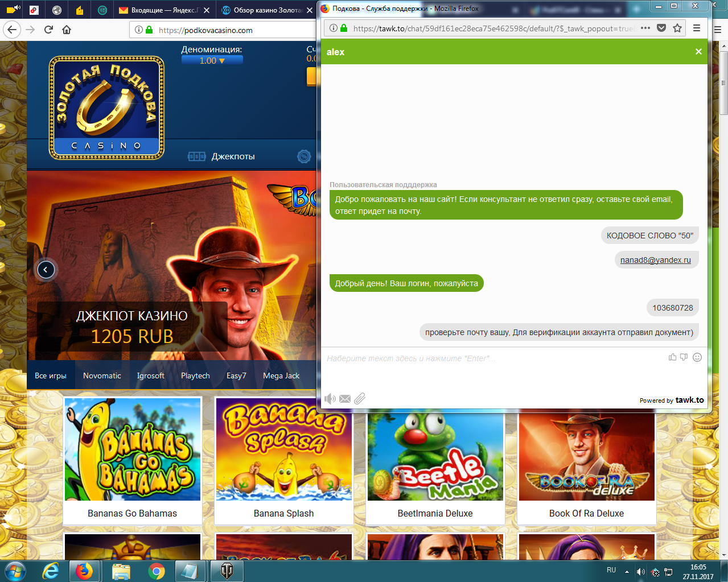Click the Джекпоты money icon
728x582 pixels.
[196, 156]
